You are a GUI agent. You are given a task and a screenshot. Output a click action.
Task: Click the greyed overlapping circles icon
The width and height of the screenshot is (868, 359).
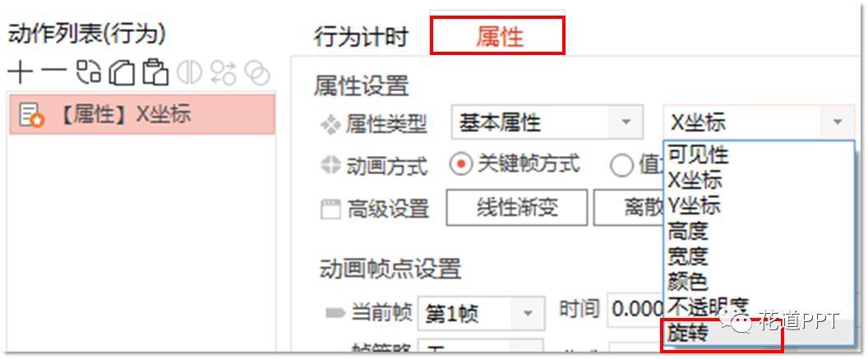256,72
